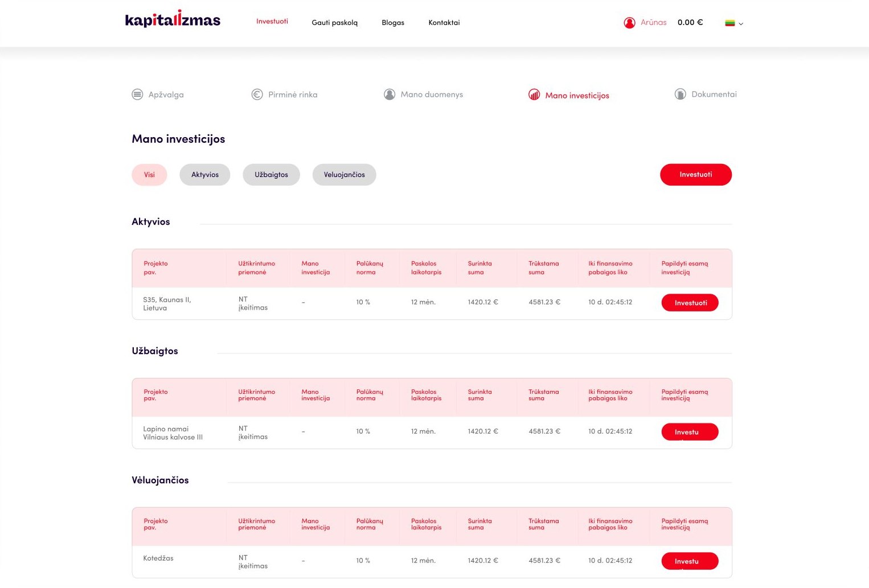Click 10 d. 02:45:12 in the Kotedžas row

click(x=610, y=561)
